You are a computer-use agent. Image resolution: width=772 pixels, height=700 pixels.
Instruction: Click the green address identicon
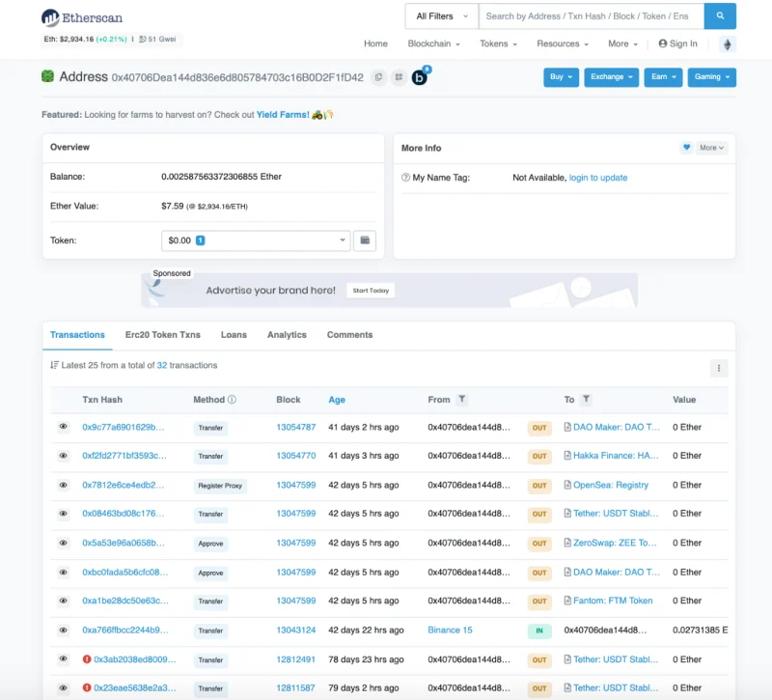[x=47, y=76]
